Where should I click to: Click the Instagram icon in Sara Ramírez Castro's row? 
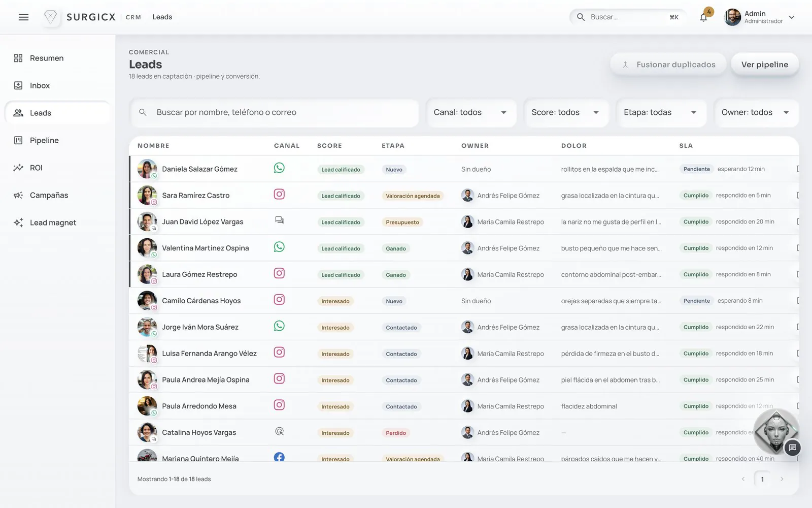(x=279, y=195)
